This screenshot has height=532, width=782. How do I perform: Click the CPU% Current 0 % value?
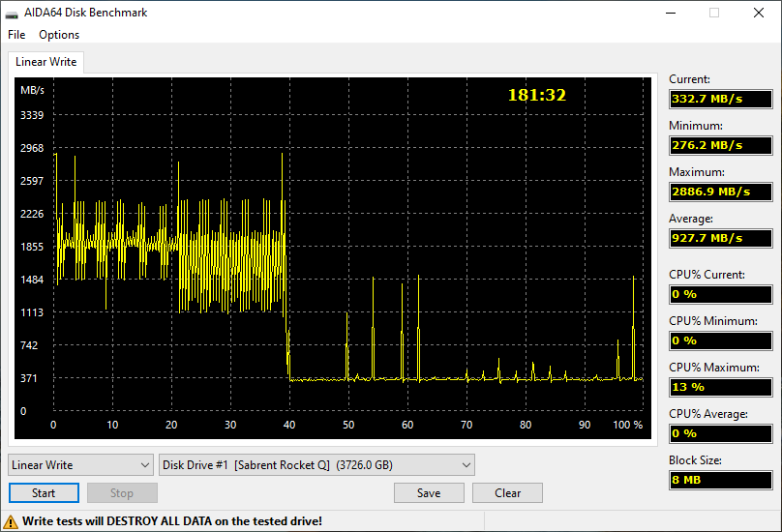pos(721,294)
